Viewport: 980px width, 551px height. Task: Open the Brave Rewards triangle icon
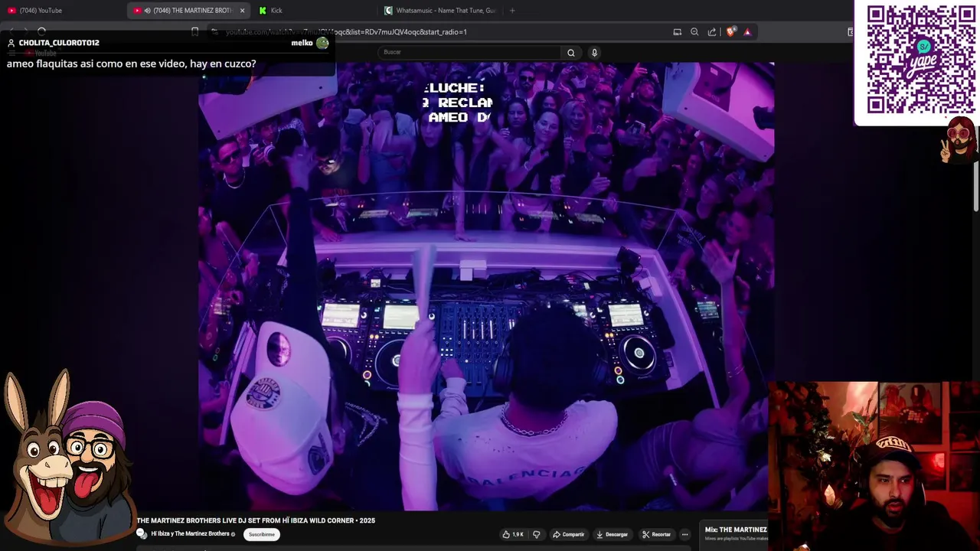pyautogui.click(x=747, y=32)
